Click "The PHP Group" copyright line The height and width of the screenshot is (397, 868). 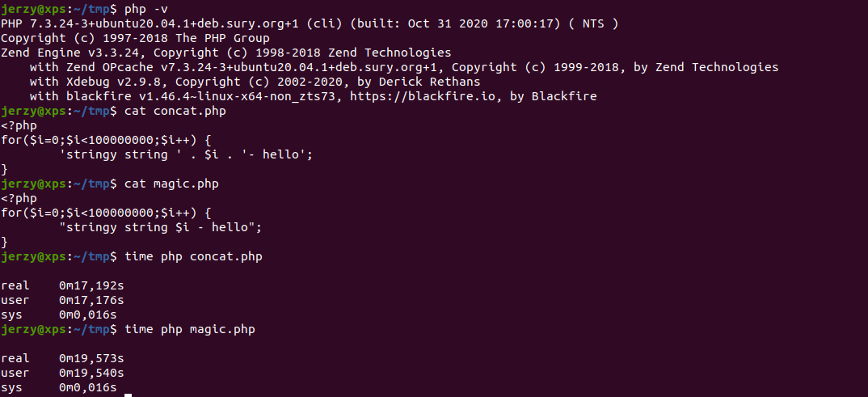point(135,38)
